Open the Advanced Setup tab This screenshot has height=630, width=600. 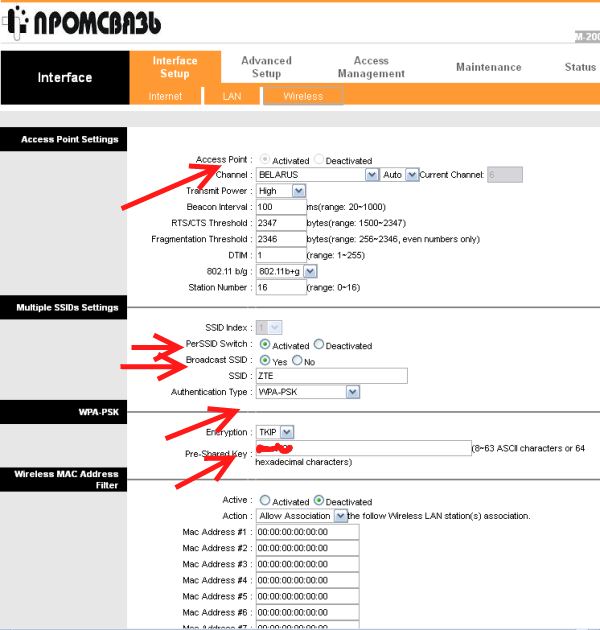(x=266, y=67)
